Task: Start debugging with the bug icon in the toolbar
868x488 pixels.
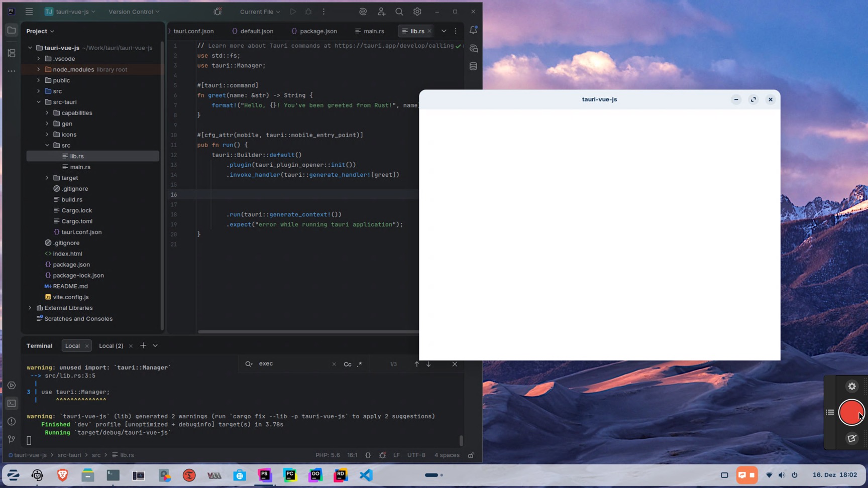Action: pos(308,11)
